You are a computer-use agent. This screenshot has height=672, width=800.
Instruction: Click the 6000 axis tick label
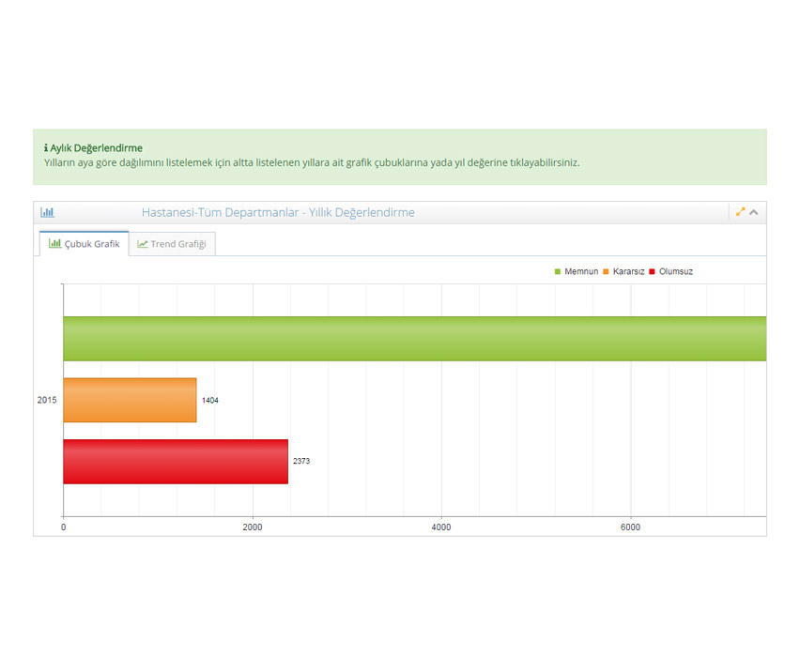[x=630, y=527]
